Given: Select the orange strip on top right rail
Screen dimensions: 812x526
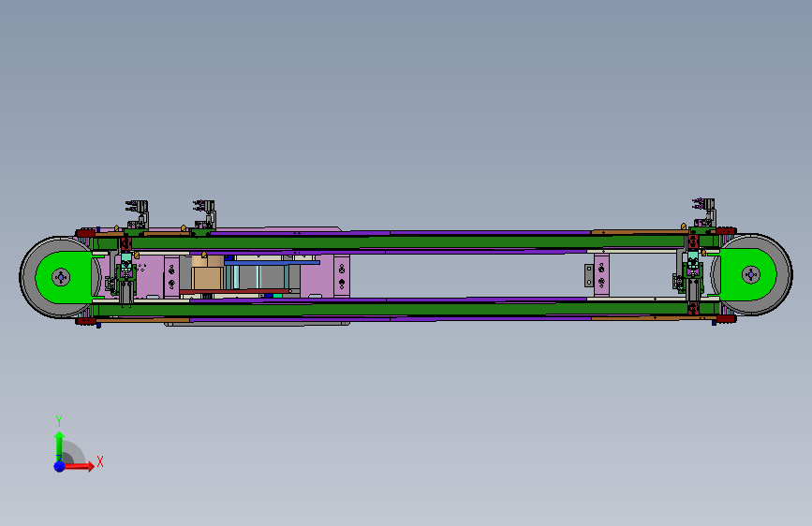Looking at the screenshot, I should [640, 232].
